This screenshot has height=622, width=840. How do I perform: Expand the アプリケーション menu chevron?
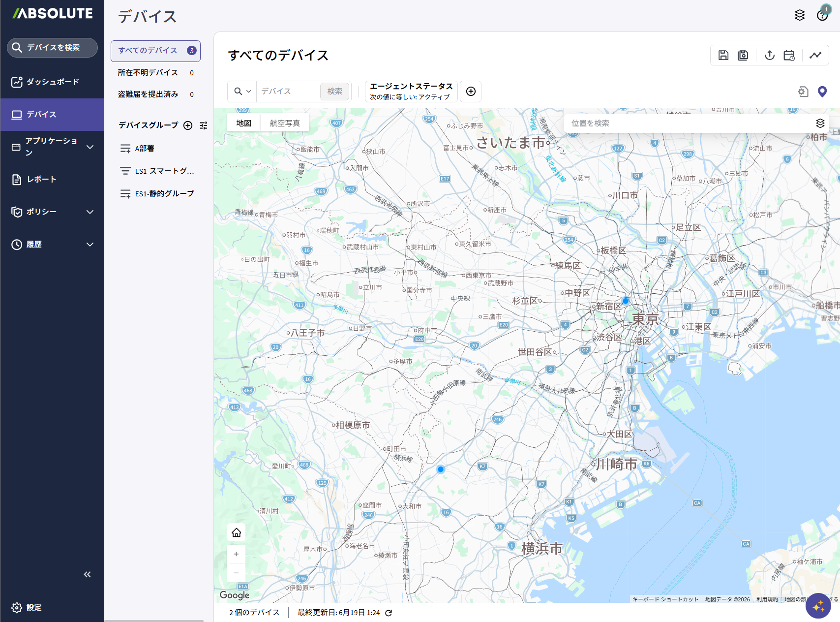point(90,147)
